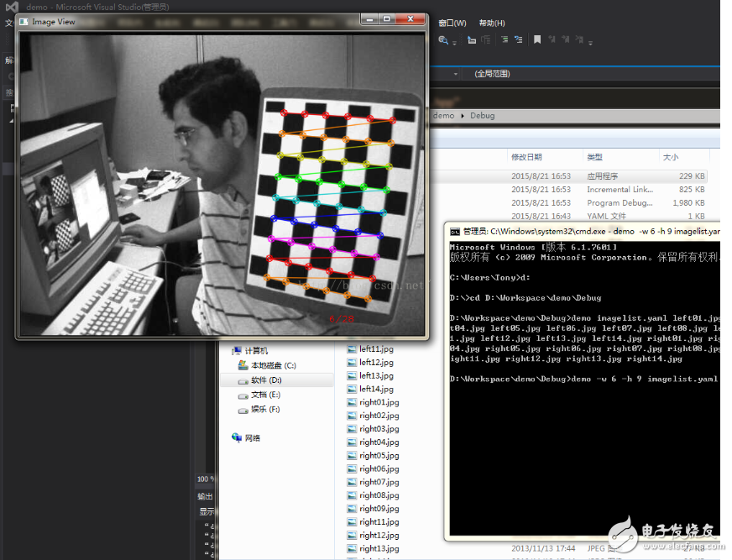The height and width of the screenshot is (560, 732).
Task: Select 本地磁盘 (C:) in navigation pane
Action: click(272, 365)
